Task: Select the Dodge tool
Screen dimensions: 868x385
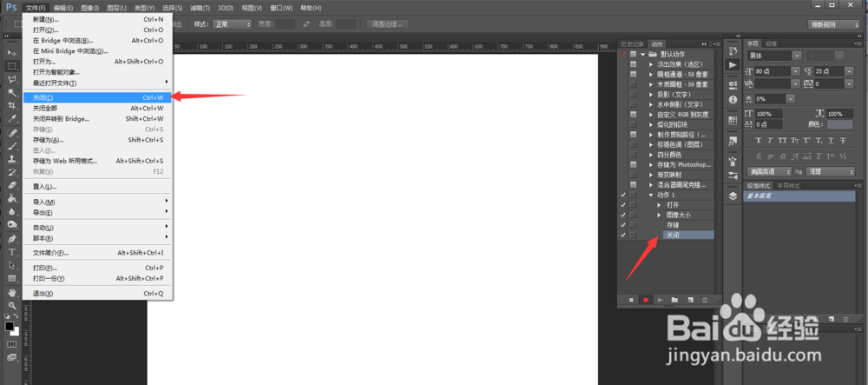Action: 11,225
